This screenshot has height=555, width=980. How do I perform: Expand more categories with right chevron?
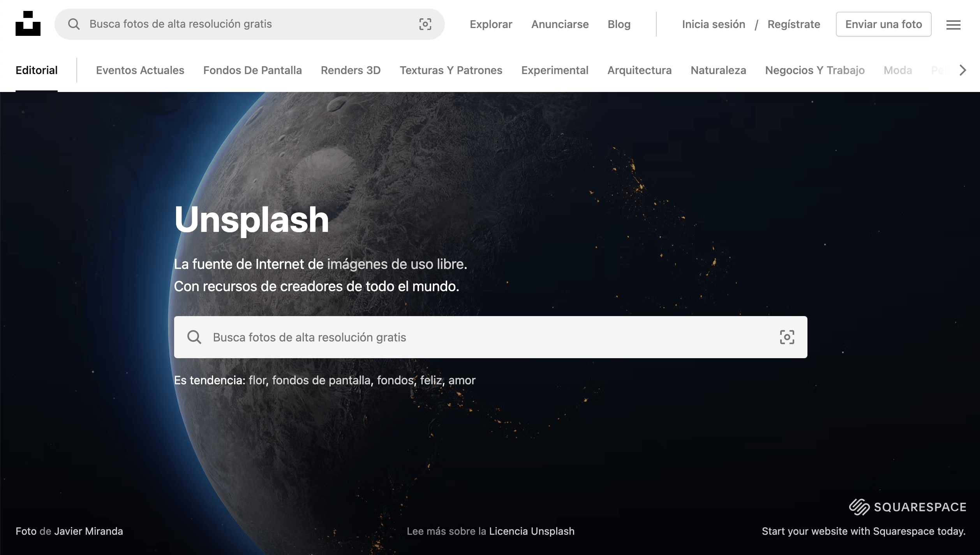click(963, 70)
